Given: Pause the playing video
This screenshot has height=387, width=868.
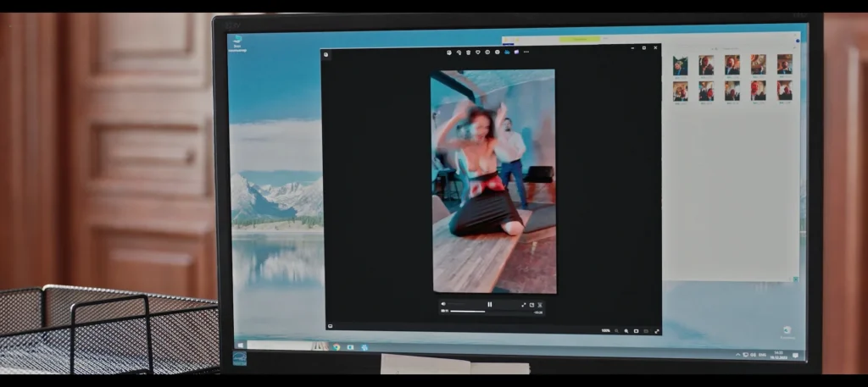Looking at the screenshot, I should point(489,304).
